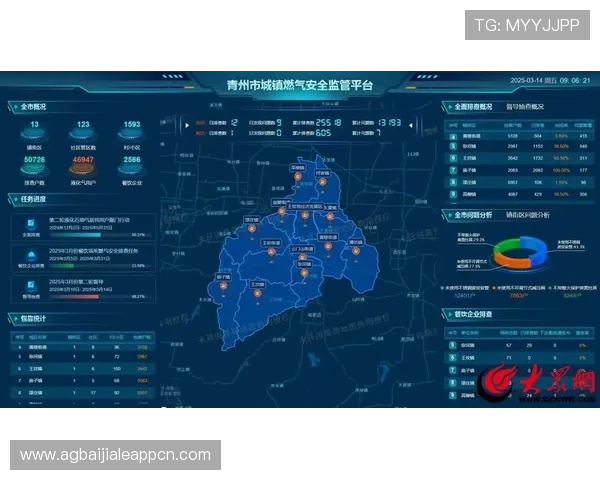Image resolution: width=600 pixels, height=480 pixels.
Task: Click the 排查户数 icon showing 50726
Action: (34, 165)
